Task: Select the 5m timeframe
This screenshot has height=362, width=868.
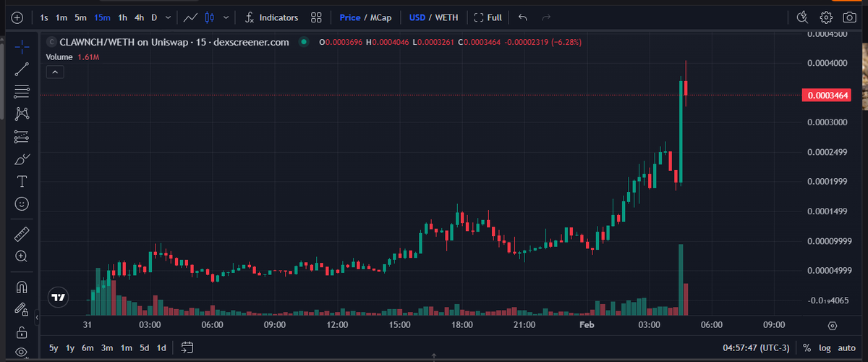Action: click(81, 17)
